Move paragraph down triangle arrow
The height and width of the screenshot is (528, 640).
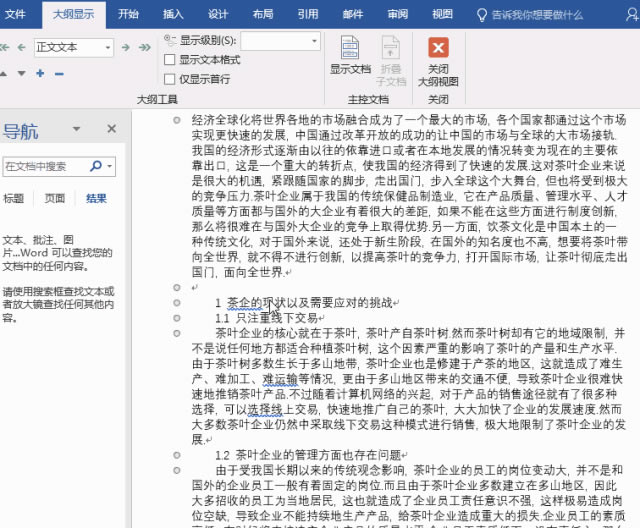pyautogui.click(x=22, y=73)
